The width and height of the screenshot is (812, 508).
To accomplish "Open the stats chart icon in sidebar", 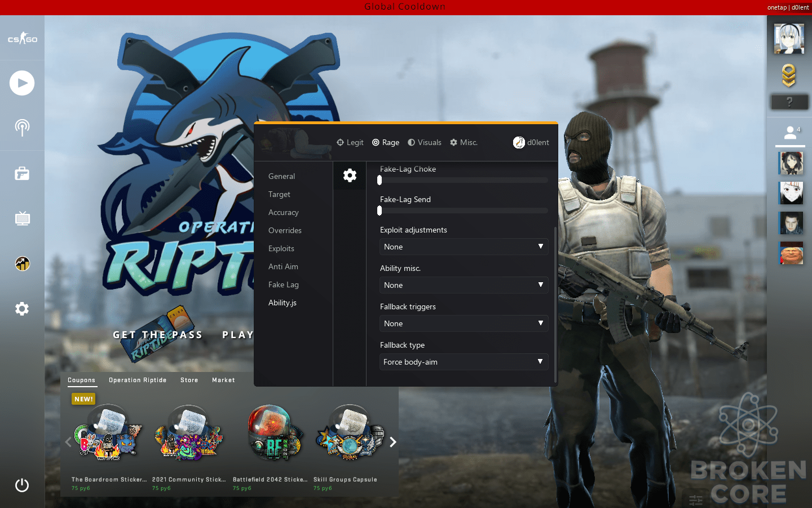I will [x=22, y=264].
